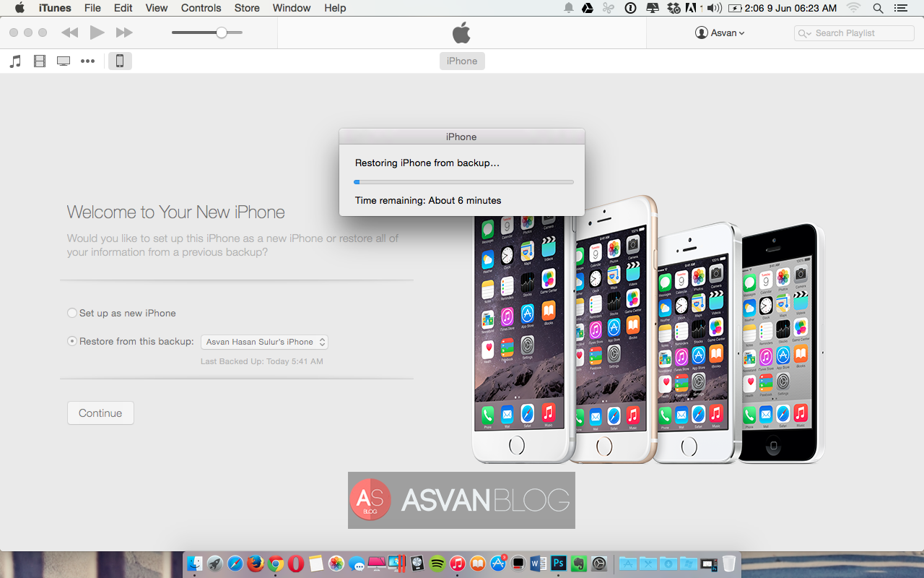Screen dimensions: 924x578
Task: Open the Controls menu
Action: click(201, 8)
